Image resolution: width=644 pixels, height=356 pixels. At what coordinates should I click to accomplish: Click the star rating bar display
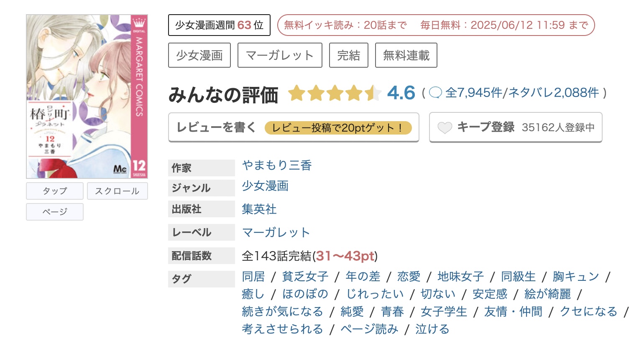point(335,93)
